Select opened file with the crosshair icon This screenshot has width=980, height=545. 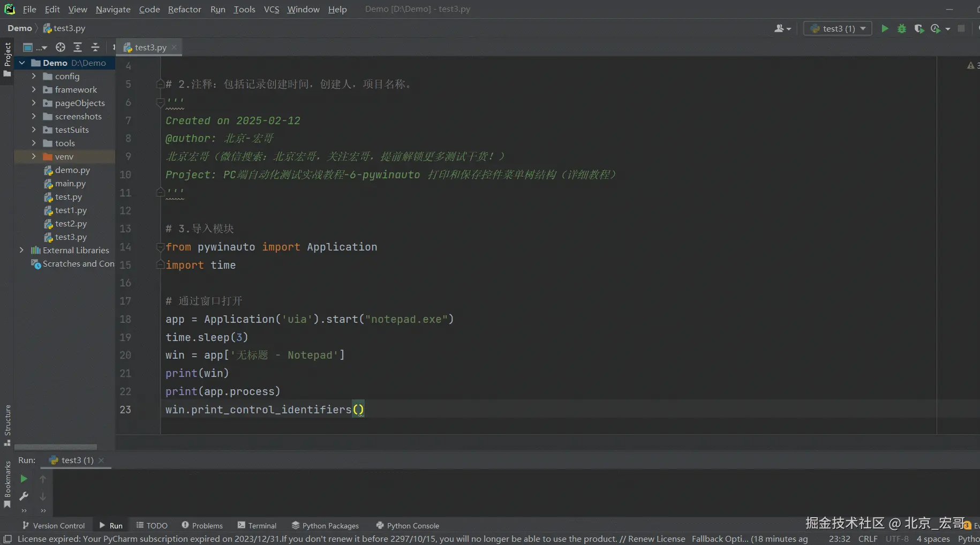point(61,47)
